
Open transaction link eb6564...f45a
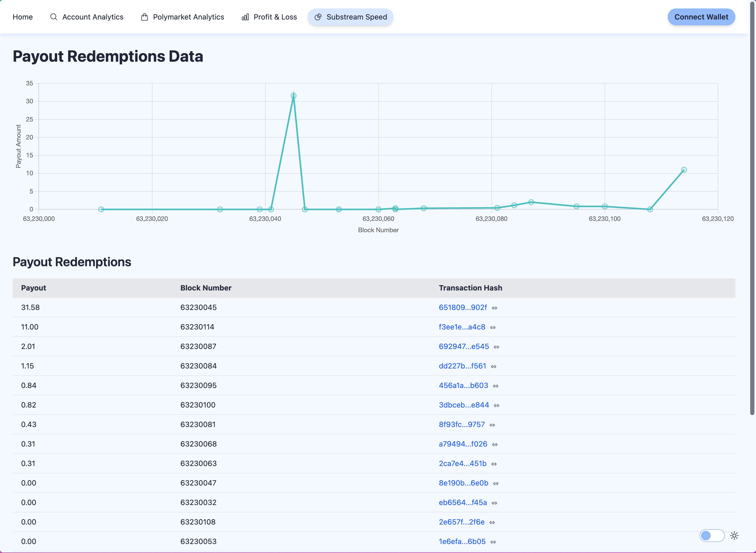[x=463, y=502]
